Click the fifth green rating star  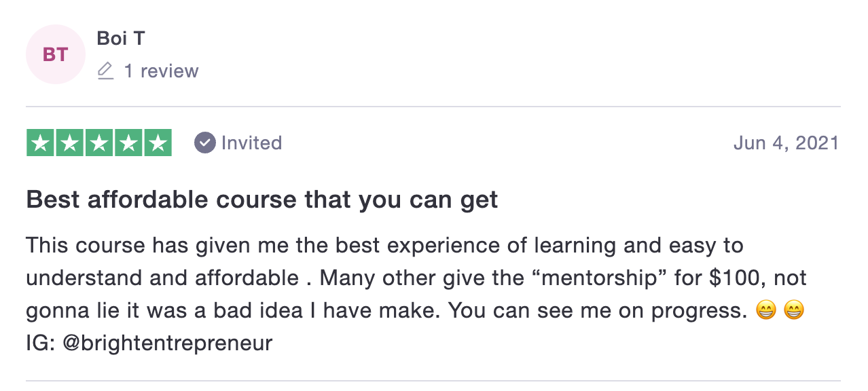pos(158,143)
